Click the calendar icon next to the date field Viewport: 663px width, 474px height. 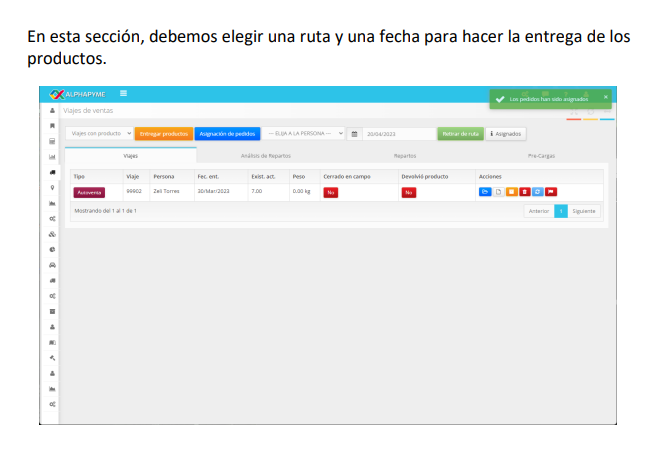coord(354,133)
